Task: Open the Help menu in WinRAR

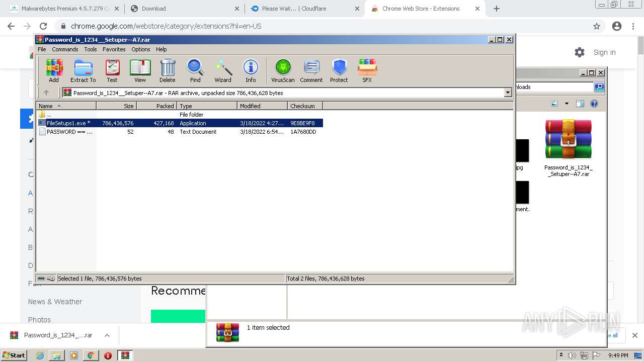Action: tap(162, 49)
